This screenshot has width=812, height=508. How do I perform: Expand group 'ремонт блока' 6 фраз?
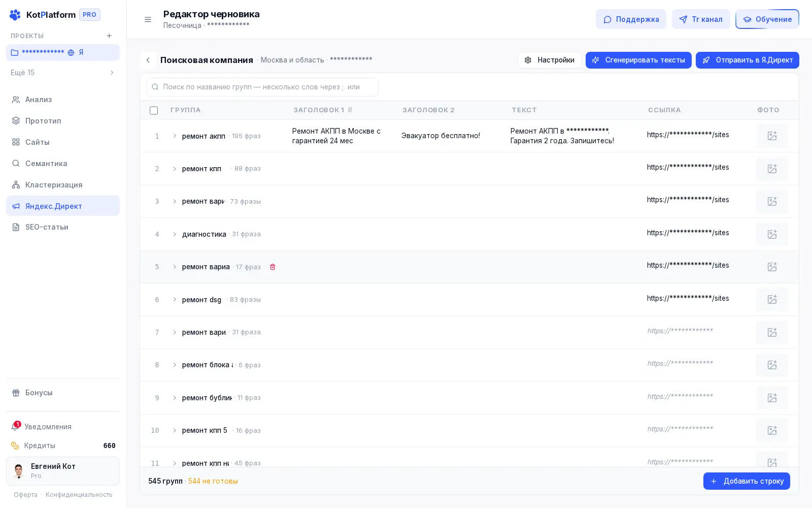click(x=175, y=365)
